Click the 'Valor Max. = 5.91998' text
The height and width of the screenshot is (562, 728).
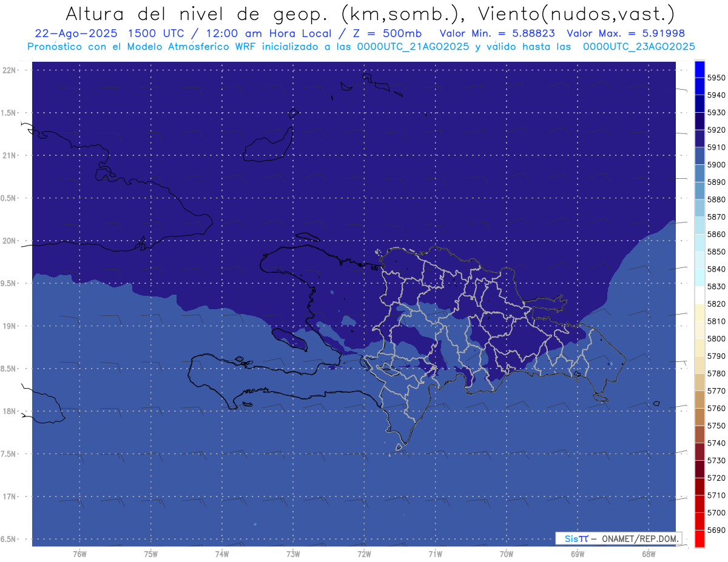[627, 33]
